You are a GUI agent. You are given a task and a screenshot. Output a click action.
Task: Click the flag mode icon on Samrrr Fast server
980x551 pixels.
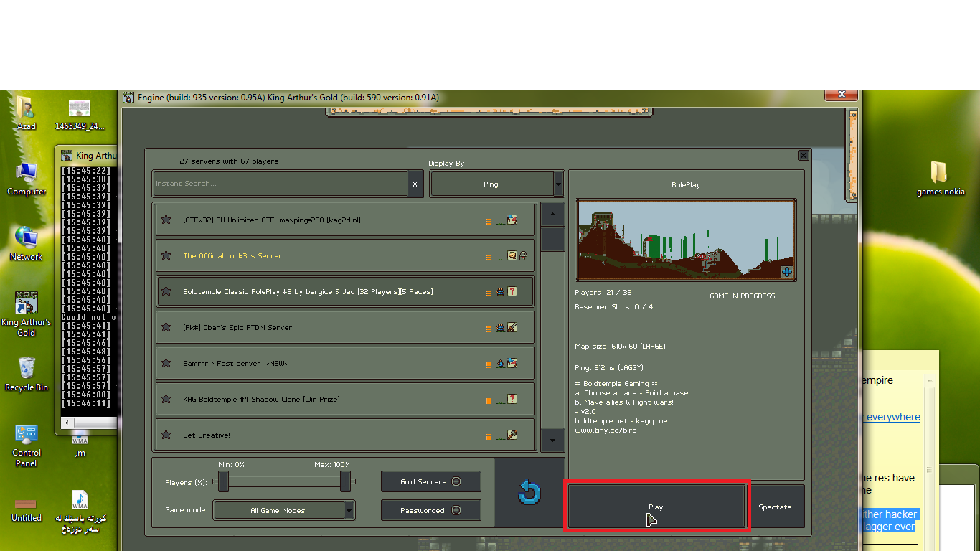click(x=512, y=363)
